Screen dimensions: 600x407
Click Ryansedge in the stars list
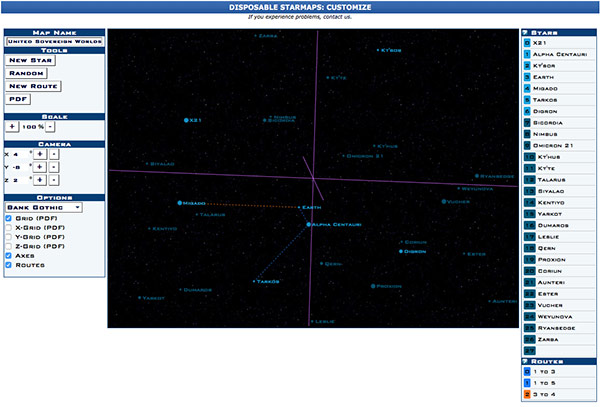pyautogui.click(x=556, y=328)
